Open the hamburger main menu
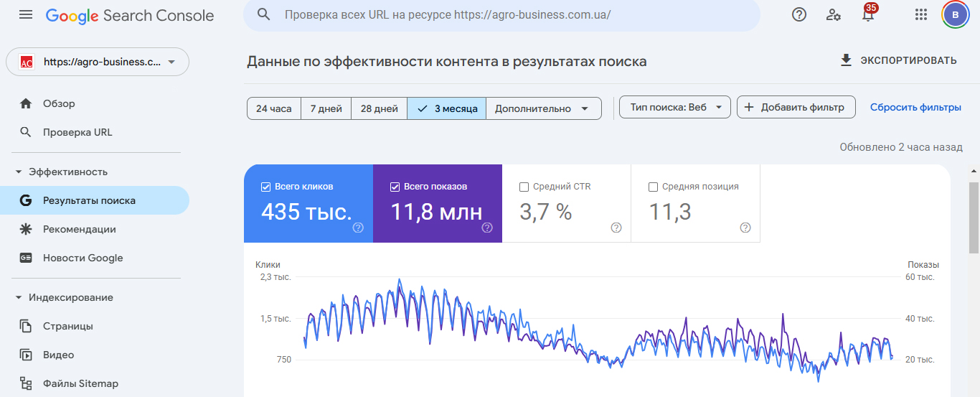980x397 pixels. 26,15
